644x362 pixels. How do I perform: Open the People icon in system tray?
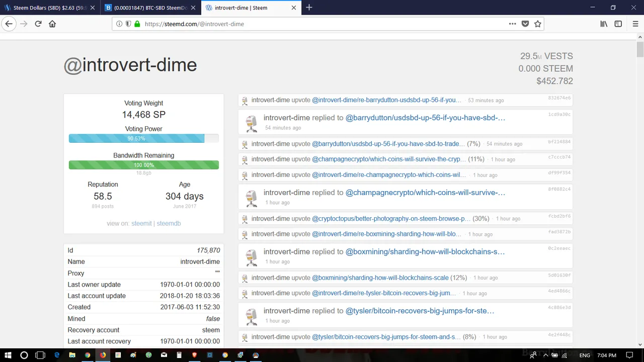(533, 355)
